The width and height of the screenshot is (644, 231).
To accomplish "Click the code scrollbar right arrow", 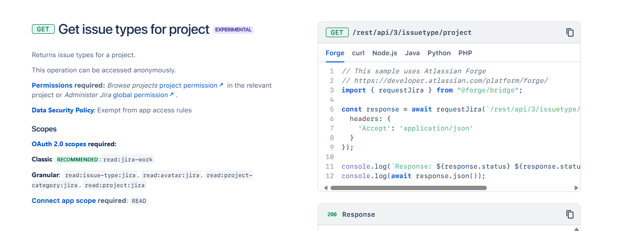I will click(x=576, y=188).
